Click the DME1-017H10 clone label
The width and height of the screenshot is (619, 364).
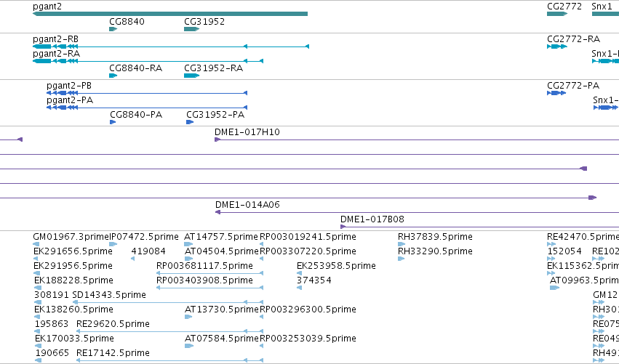[247, 132]
